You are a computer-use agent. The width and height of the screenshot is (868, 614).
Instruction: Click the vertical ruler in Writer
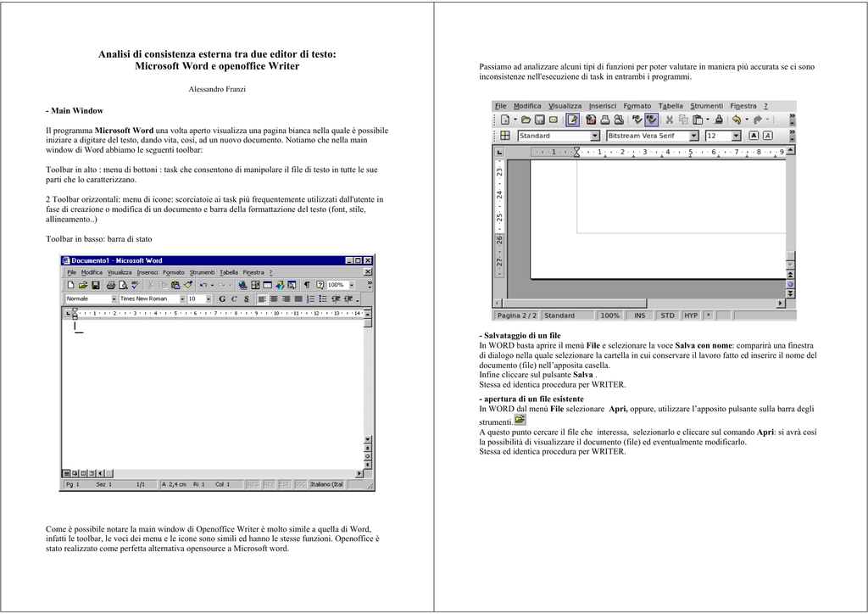(x=499, y=219)
